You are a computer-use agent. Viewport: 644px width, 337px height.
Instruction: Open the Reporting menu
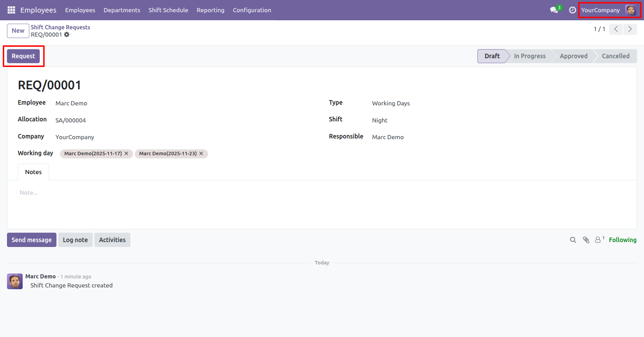[x=210, y=10]
